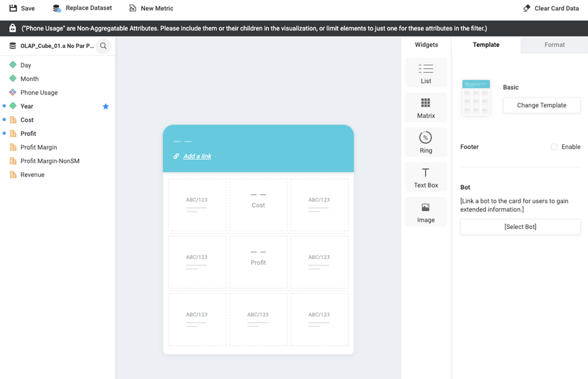Select the Matrix widget

tap(426, 108)
